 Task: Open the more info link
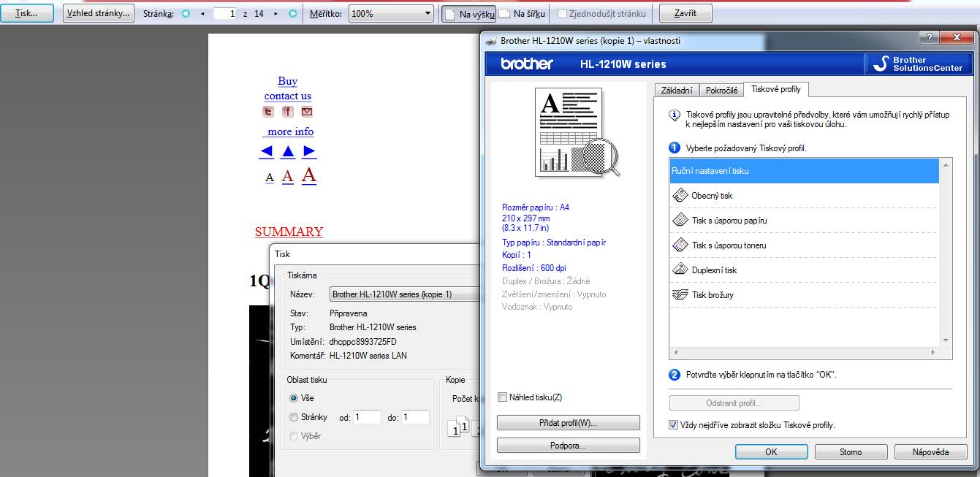pyautogui.click(x=290, y=131)
